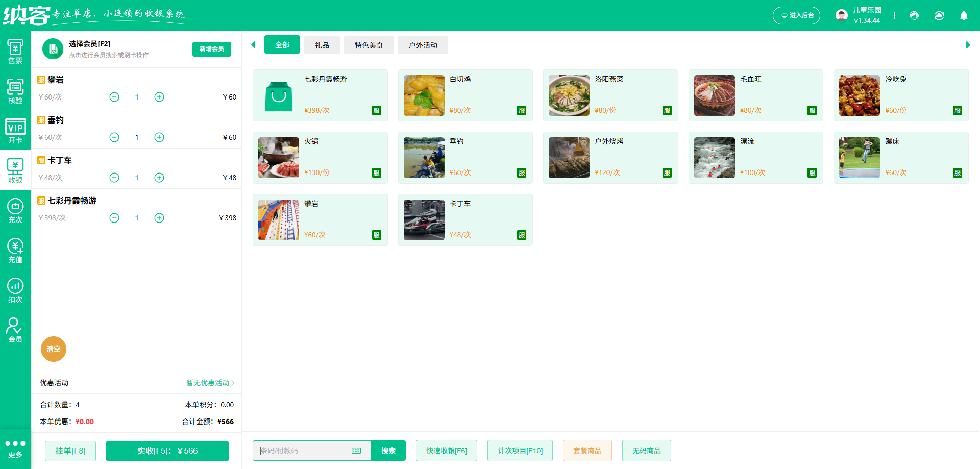Open the on-screen keyboard icon in search box
This screenshot has width=980, height=469.
[x=356, y=451]
